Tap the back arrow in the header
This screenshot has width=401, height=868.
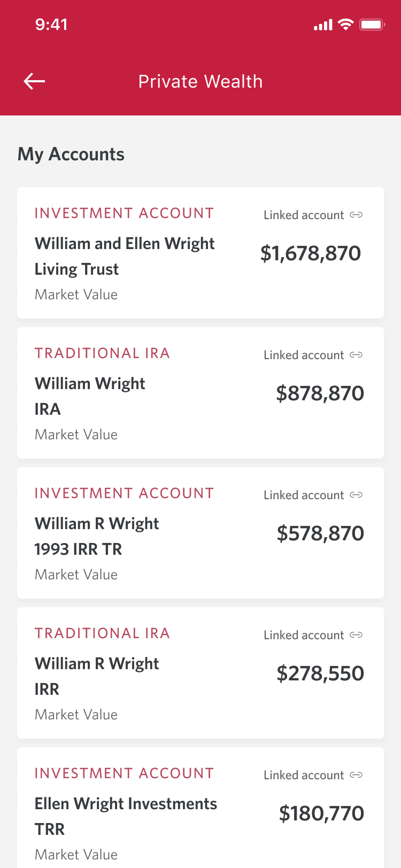click(x=34, y=81)
